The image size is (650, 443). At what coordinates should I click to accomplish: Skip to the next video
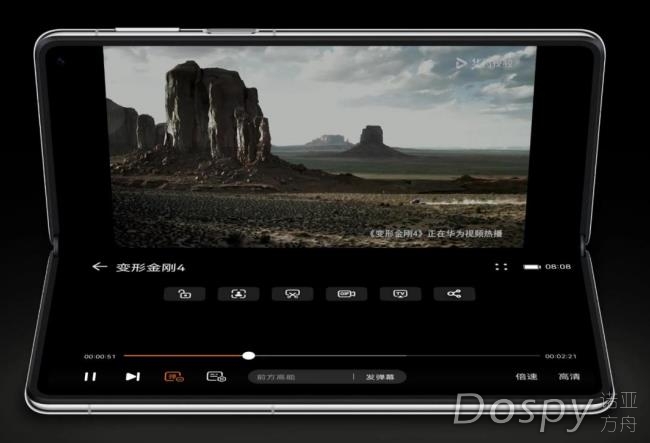133,377
